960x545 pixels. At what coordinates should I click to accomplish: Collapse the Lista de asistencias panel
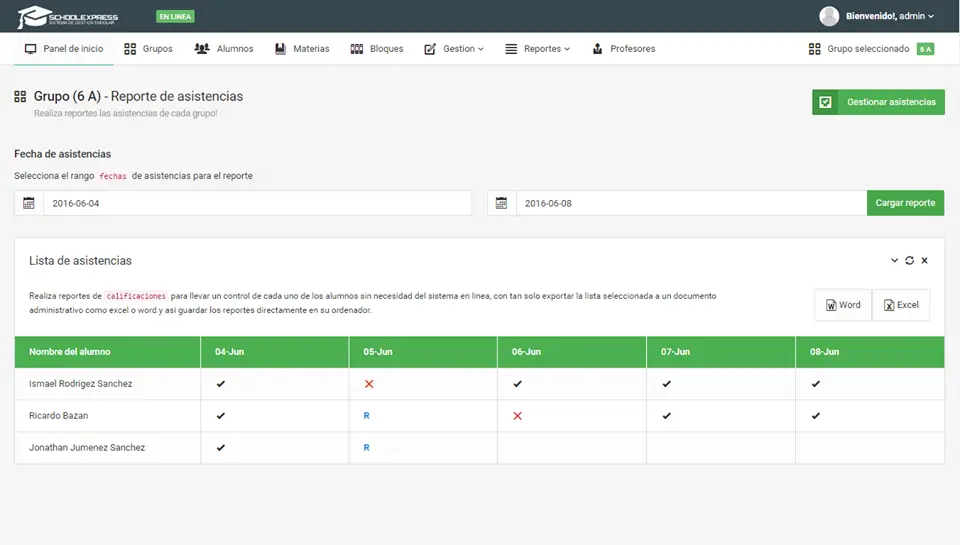pyautogui.click(x=894, y=260)
